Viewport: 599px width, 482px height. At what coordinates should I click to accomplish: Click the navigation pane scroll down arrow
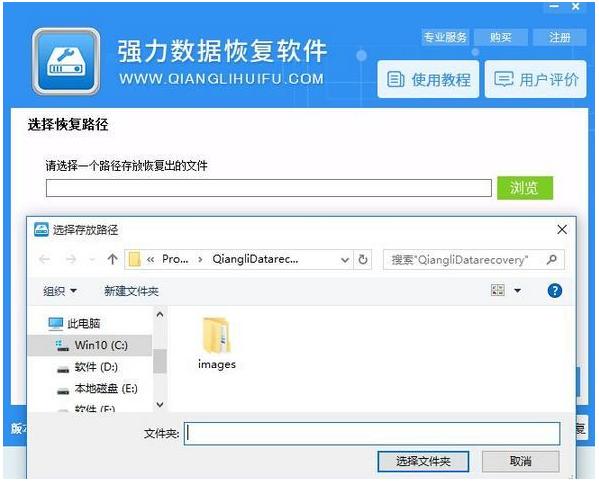pos(160,404)
